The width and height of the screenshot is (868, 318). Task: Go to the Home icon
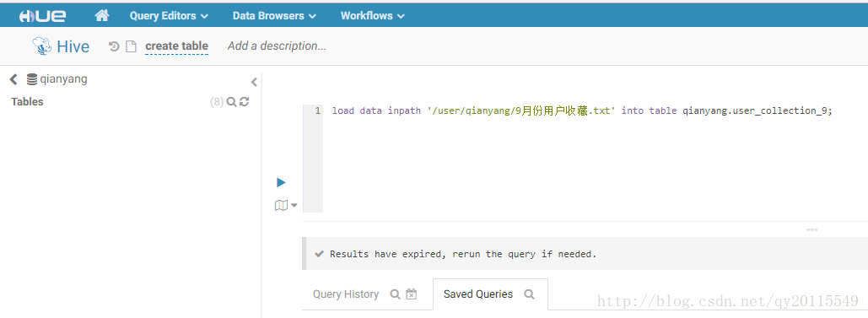click(102, 15)
